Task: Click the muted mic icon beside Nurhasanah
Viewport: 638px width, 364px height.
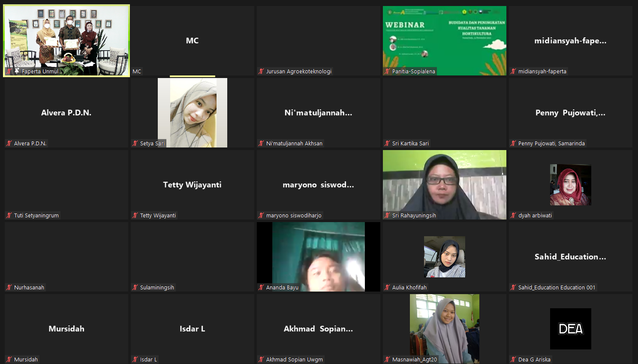Action: 9,287
